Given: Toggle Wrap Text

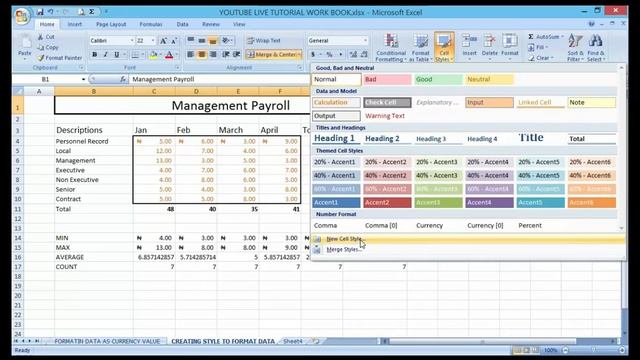Looking at the screenshot, I should coord(264,40).
